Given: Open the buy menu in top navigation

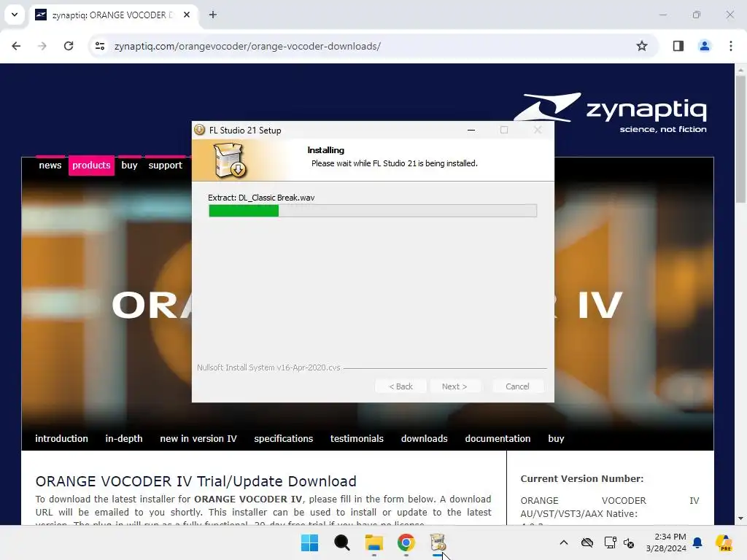Looking at the screenshot, I should (129, 166).
